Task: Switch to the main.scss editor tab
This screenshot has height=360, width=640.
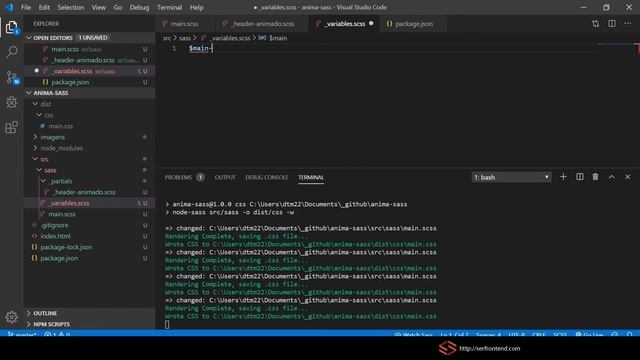Action: (x=184, y=24)
